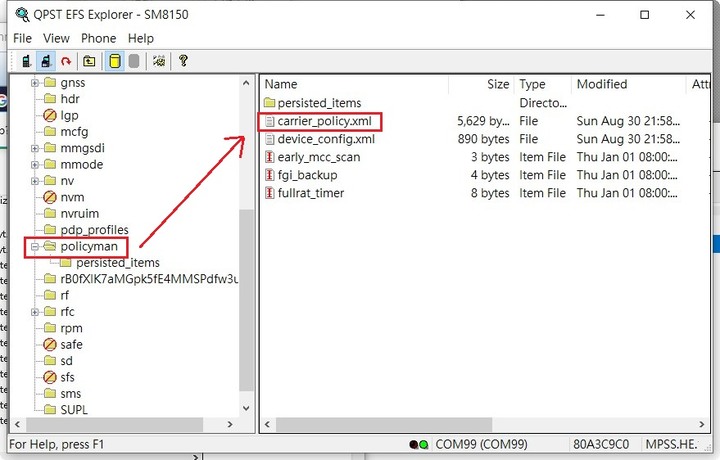
Task: Click the scattered-dots toolbar icon
Action: tap(159, 61)
